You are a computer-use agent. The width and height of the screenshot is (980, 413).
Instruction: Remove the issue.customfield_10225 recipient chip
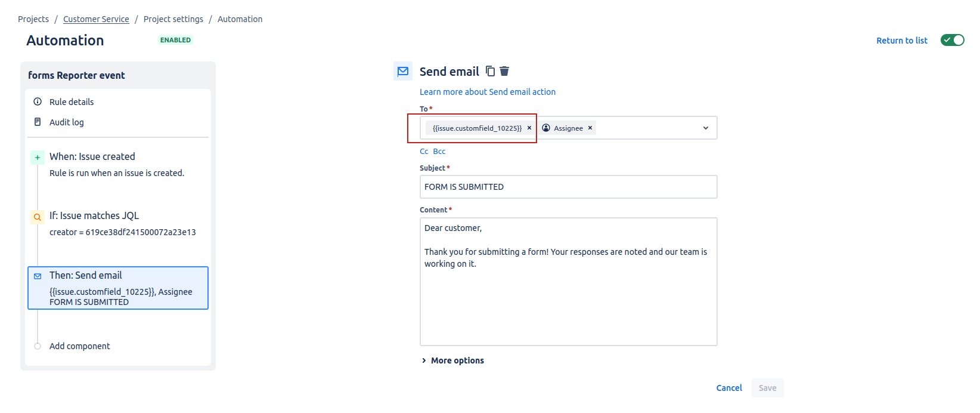(x=529, y=128)
